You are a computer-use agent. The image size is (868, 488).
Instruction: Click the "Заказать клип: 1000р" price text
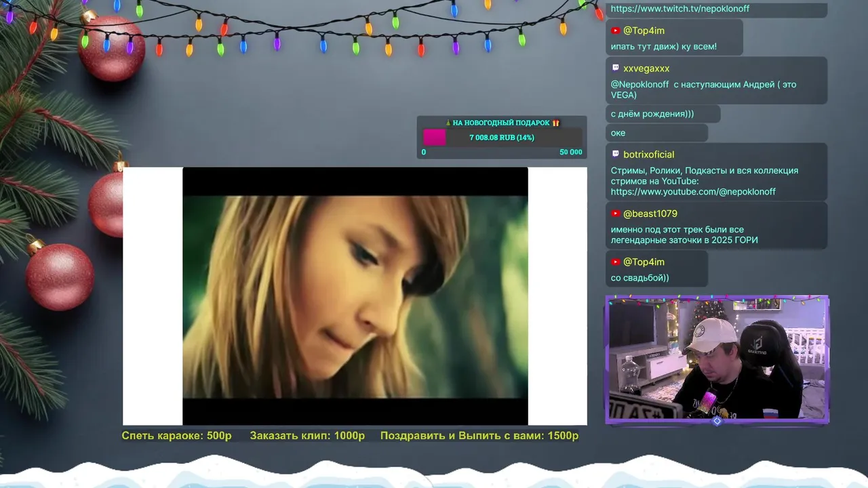(307, 436)
